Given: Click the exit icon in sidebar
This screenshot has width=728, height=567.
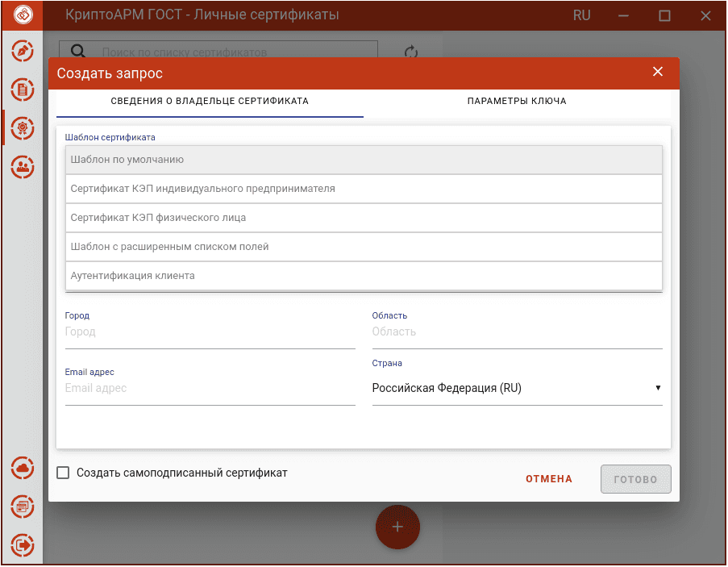Looking at the screenshot, I should click(23, 544).
